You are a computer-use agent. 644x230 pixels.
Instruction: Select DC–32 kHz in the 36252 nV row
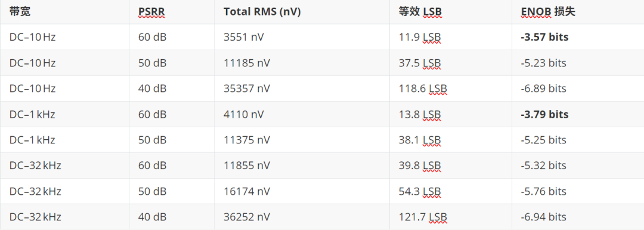tap(35, 217)
